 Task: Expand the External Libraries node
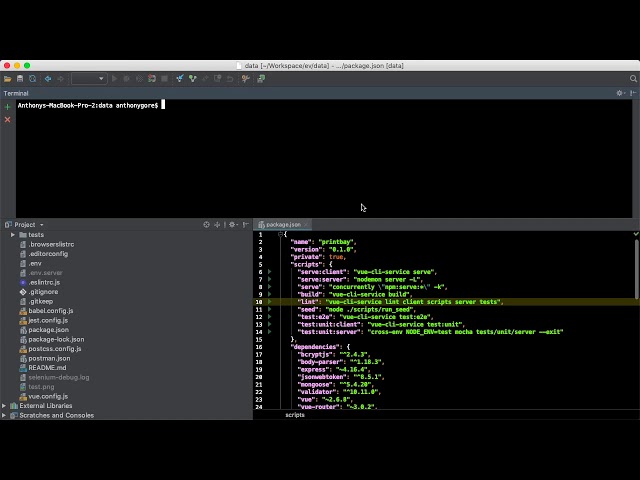click(x=4, y=406)
